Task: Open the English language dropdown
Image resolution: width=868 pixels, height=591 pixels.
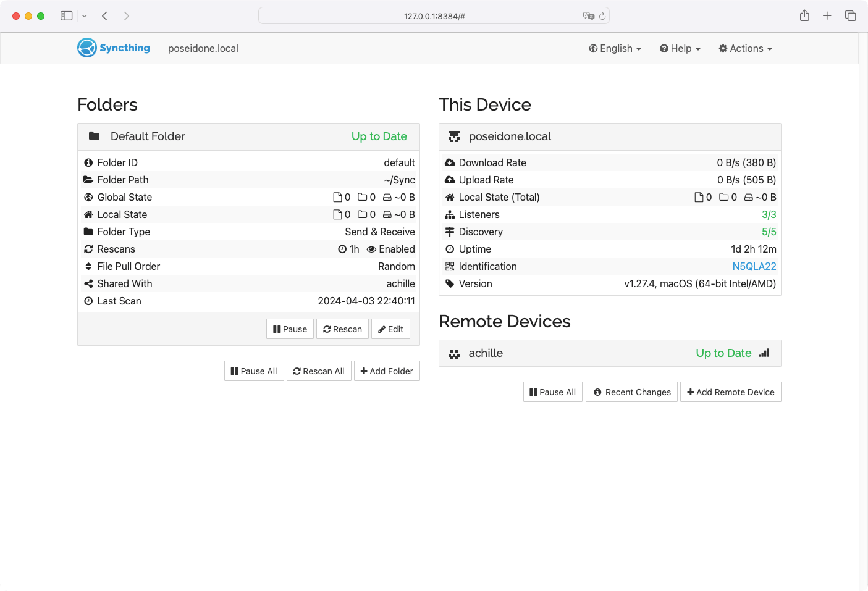Action: click(615, 49)
